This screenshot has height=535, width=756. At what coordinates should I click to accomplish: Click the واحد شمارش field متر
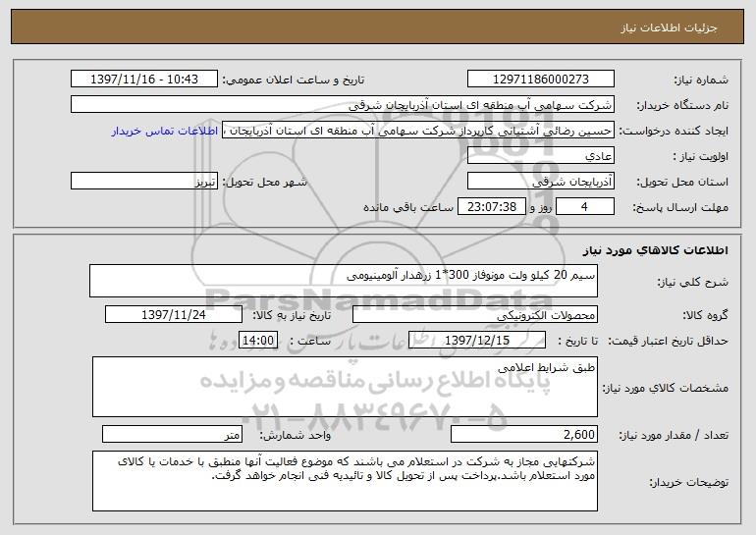pyautogui.click(x=172, y=434)
